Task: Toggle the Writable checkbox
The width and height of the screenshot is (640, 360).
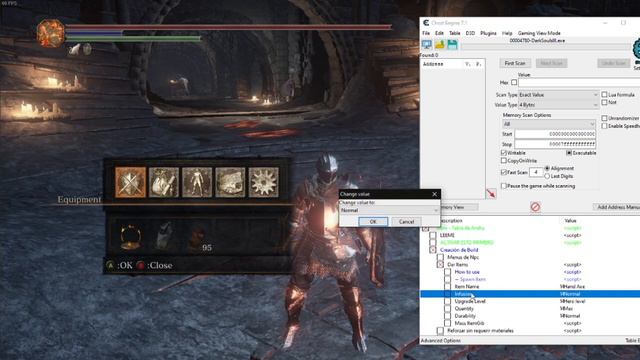Action: [x=504, y=153]
